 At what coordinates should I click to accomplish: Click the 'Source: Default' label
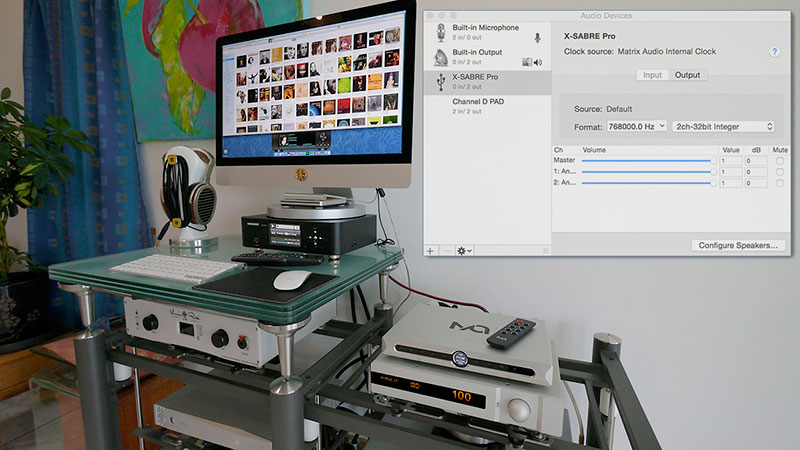pyautogui.click(x=603, y=109)
